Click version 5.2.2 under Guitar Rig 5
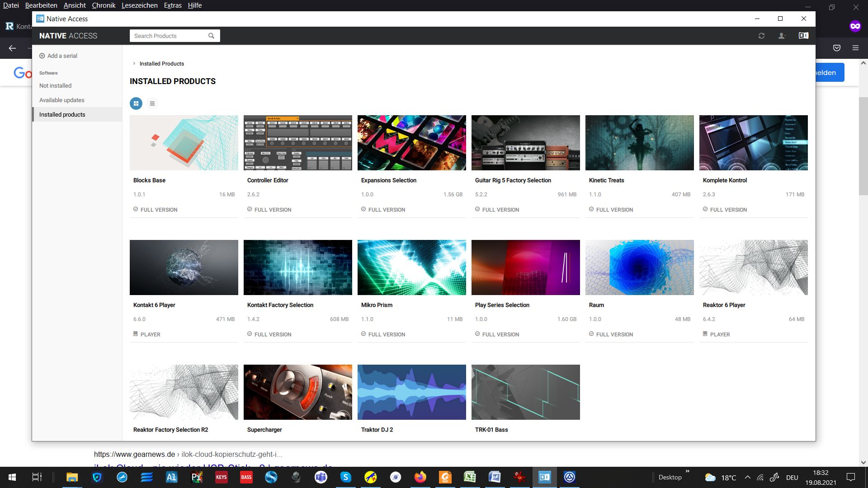The width and height of the screenshot is (868, 488). pyautogui.click(x=481, y=194)
